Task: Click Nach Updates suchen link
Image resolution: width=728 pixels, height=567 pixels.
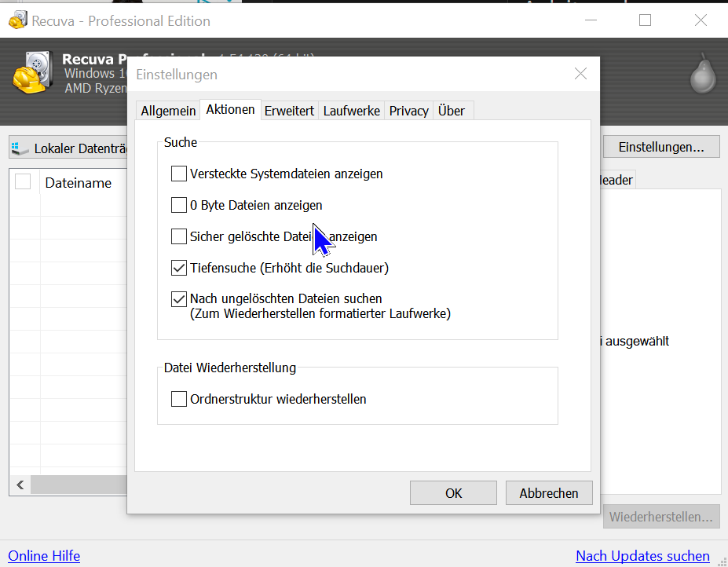Action: tap(642, 556)
